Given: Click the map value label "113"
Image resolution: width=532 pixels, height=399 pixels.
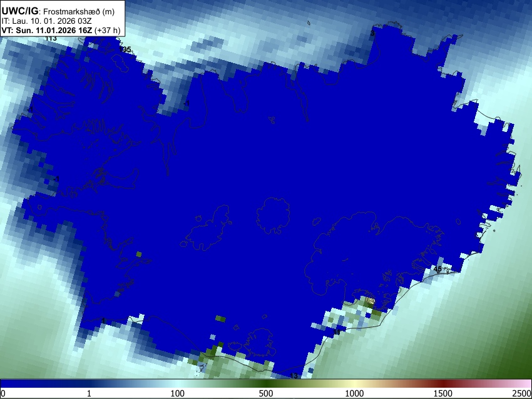Looking at the screenshot, I should click(x=51, y=39).
